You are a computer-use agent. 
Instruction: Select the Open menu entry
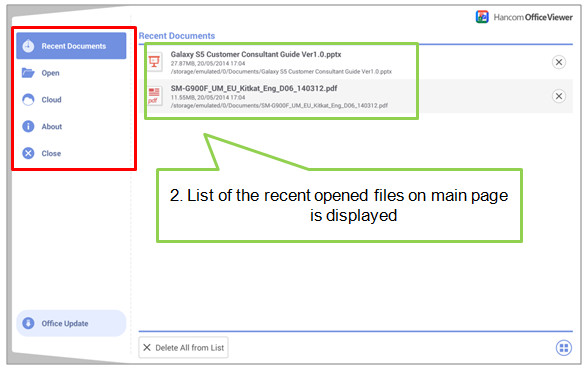click(71, 73)
